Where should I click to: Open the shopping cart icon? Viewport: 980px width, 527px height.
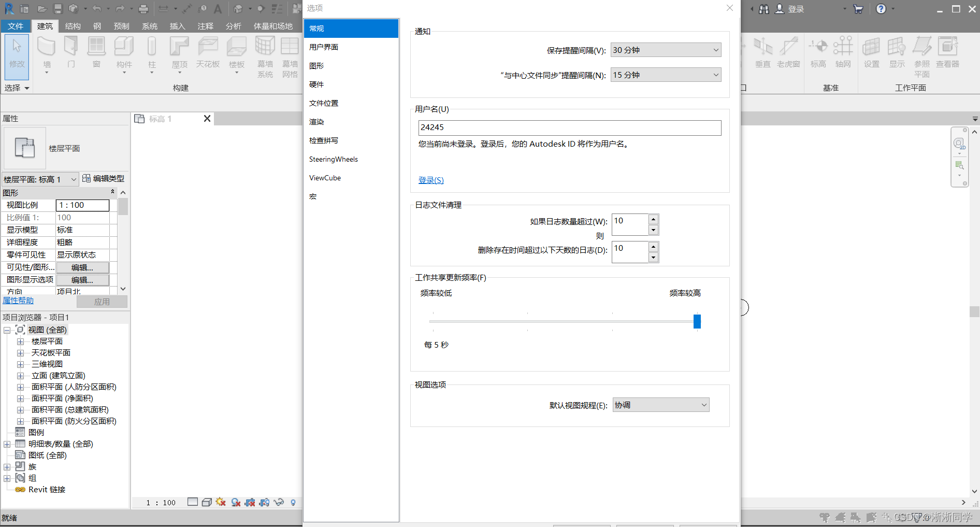pyautogui.click(x=858, y=9)
